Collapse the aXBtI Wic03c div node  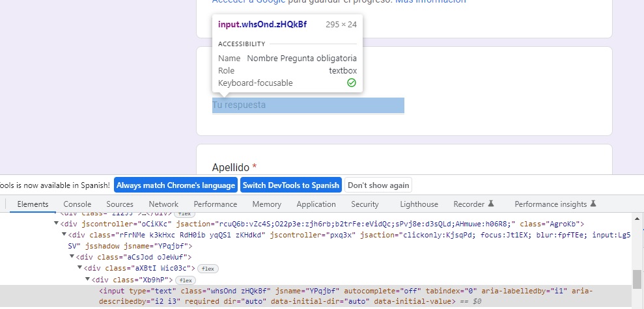pyautogui.click(x=79, y=268)
